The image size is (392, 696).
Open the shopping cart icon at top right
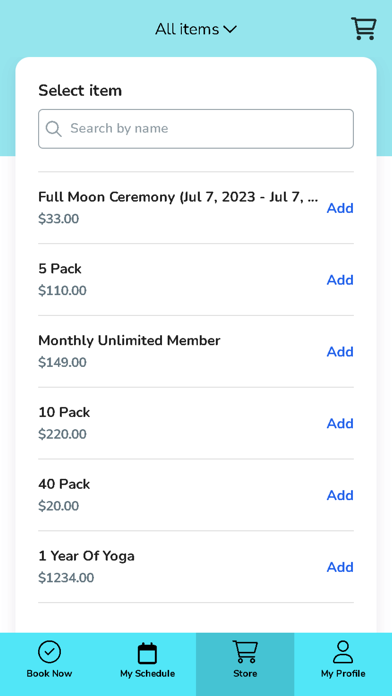point(364,29)
